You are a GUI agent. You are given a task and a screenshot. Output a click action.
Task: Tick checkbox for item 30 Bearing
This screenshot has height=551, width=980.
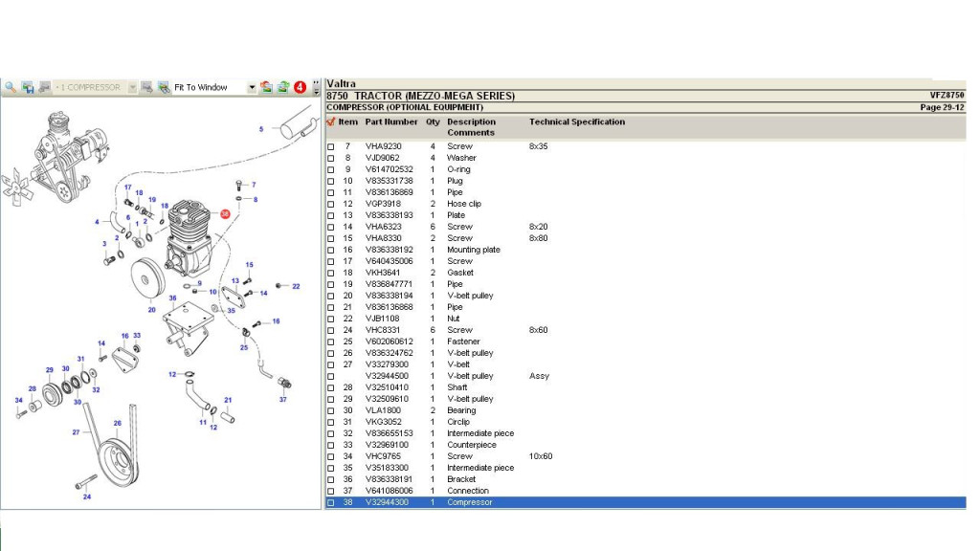click(x=330, y=411)
